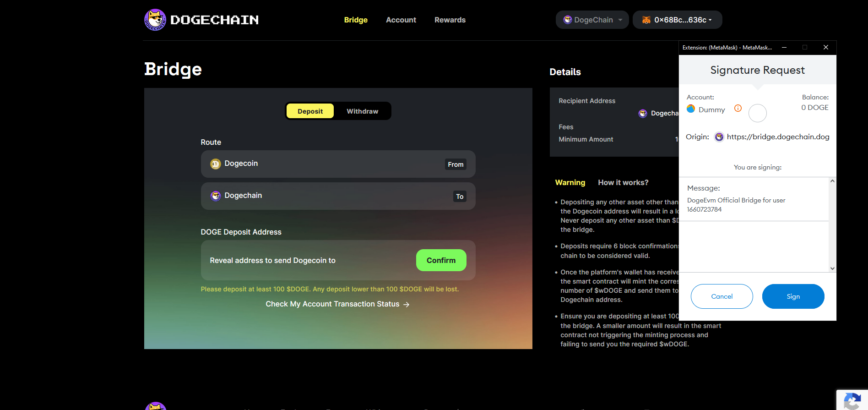Switch to the How it works? tab
The width and height of the screenshot is (868, 410).
coord(623,182)
